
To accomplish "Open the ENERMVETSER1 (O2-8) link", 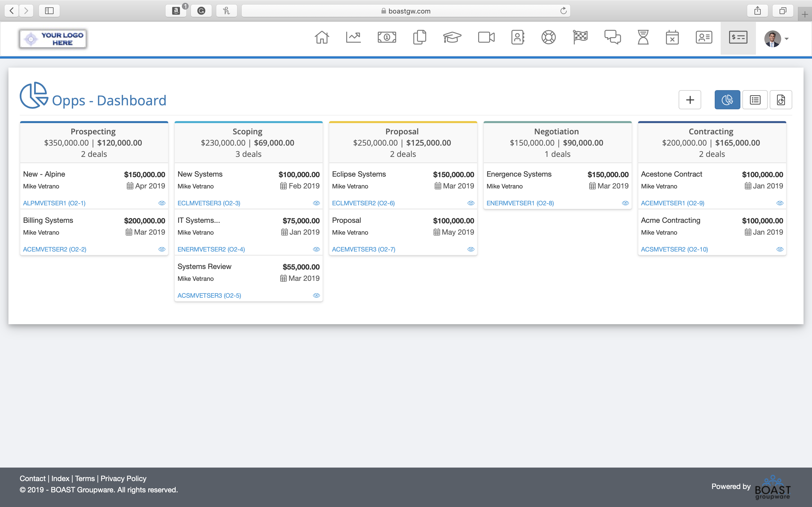I will 520,203.
